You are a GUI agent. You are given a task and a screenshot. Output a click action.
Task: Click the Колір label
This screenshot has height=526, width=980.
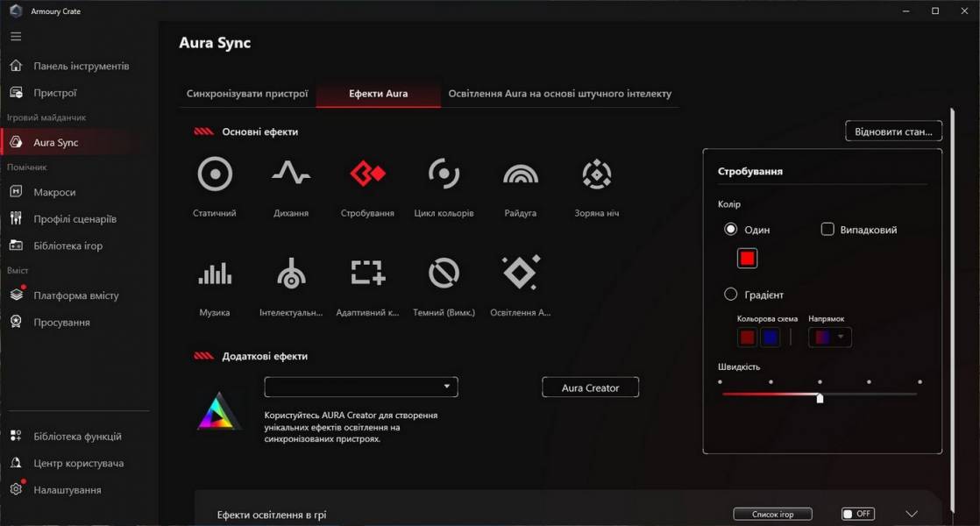point(728,204)
